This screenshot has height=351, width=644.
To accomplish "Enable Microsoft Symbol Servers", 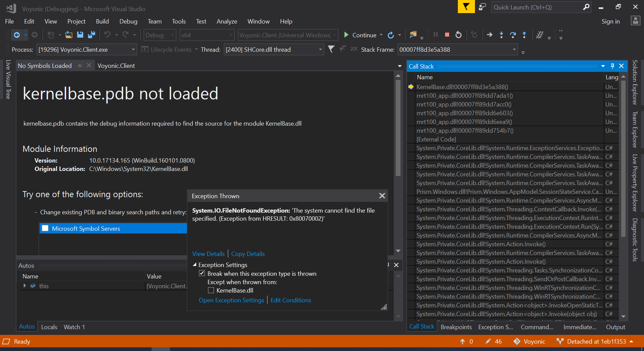I will pyautogui.click(x=45, y=228).
